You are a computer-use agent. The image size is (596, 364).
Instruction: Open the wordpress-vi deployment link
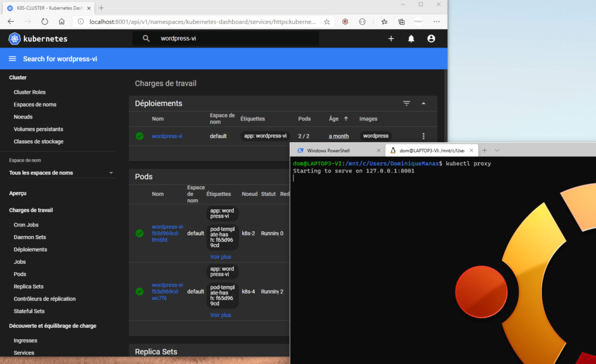pos(167,136)
